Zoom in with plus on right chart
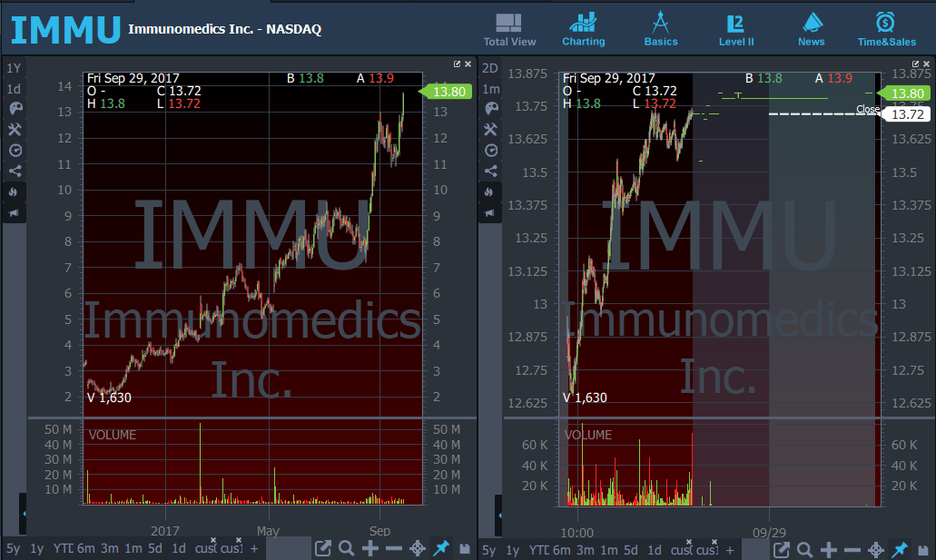Image resolution: width=936 pixels, height=560 pixels. (x=829, y=550)
